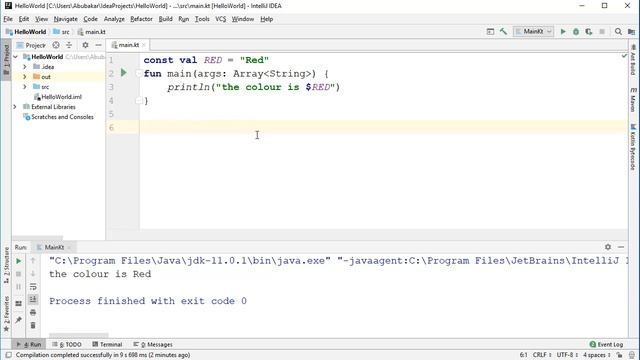This screenshot has height=360, width=640.
Task: Pin the Run tab with the pin icon
Action: pos(18,320)
